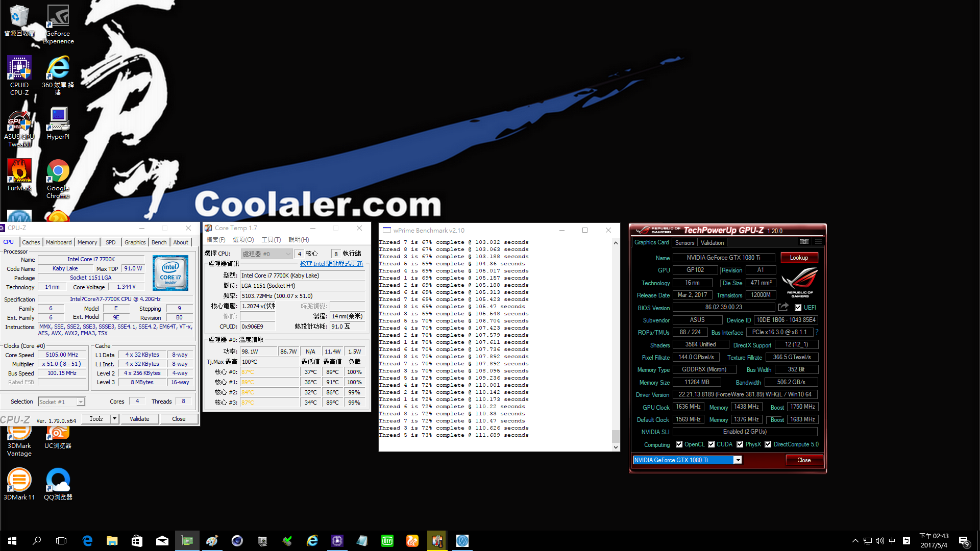Open the 檔案(F) menu in Core Temp

(216, 240)
